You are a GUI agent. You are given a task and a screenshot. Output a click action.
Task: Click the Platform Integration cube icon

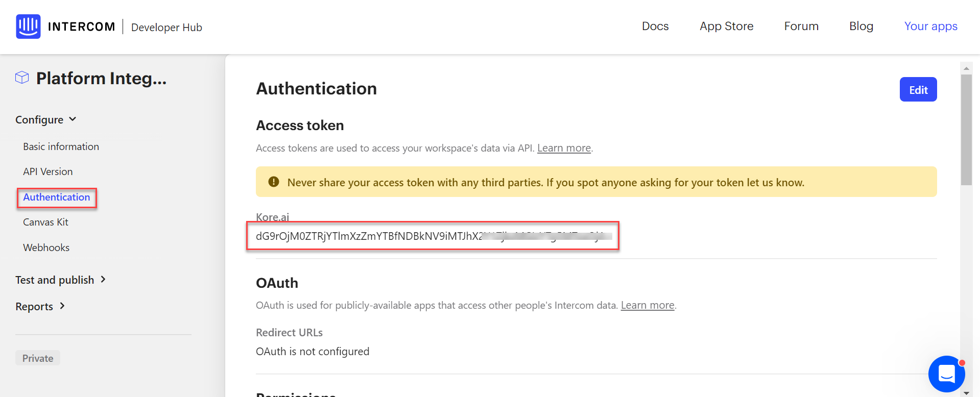[22, 78]
